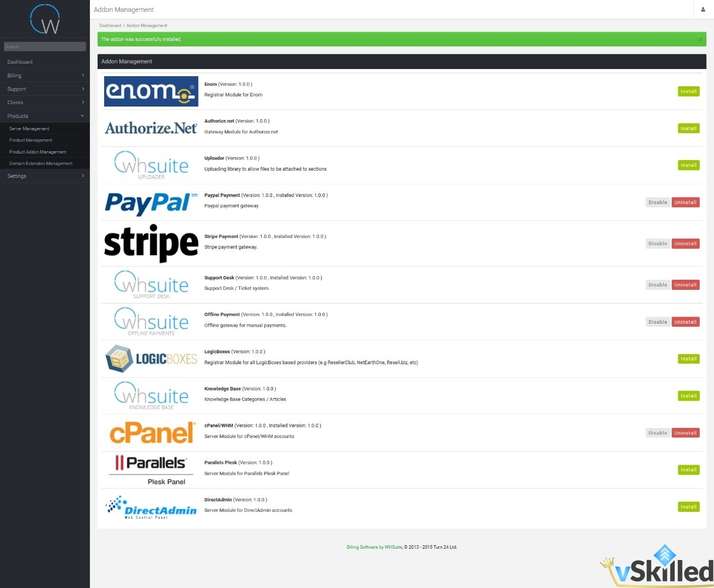
Task: Open Dashboard from the sidebar
Action: pyautogui.click(x=45, y=62)
